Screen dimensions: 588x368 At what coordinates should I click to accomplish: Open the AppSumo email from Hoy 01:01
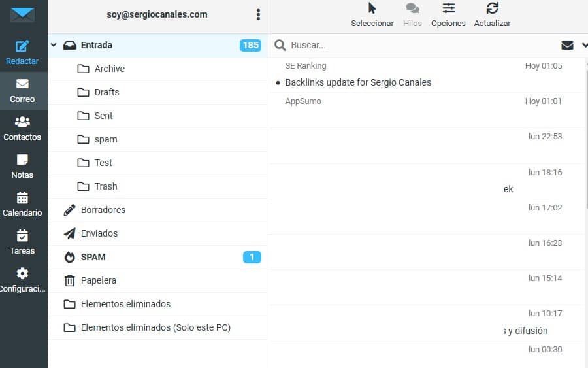tap(425, 110)
